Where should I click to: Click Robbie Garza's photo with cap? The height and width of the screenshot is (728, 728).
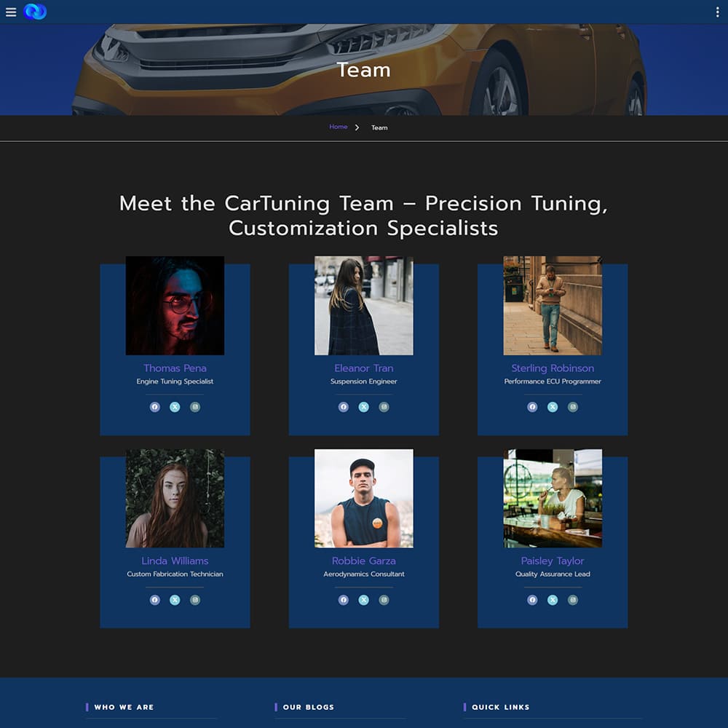click(364, 498)
